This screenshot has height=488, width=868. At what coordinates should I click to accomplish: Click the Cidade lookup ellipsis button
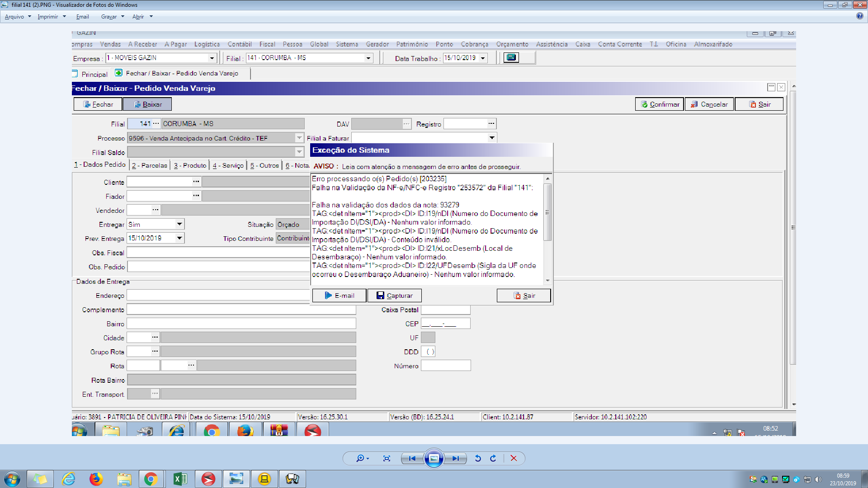[x=155, y=337]
